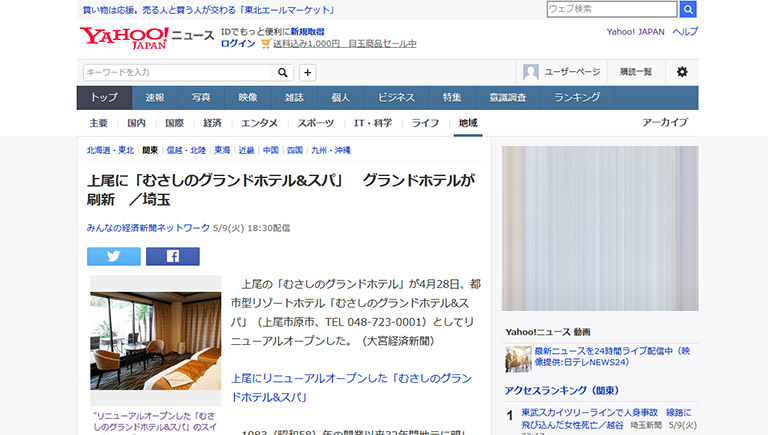The width and height of the screenshot is (768, 435).
Task: Open the ヘルプ link
Action: pyautogui.click(x=685, y=32)
